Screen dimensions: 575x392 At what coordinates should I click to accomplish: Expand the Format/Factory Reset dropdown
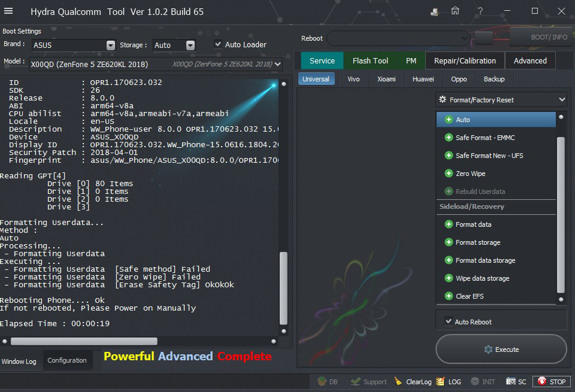point(561,100)
